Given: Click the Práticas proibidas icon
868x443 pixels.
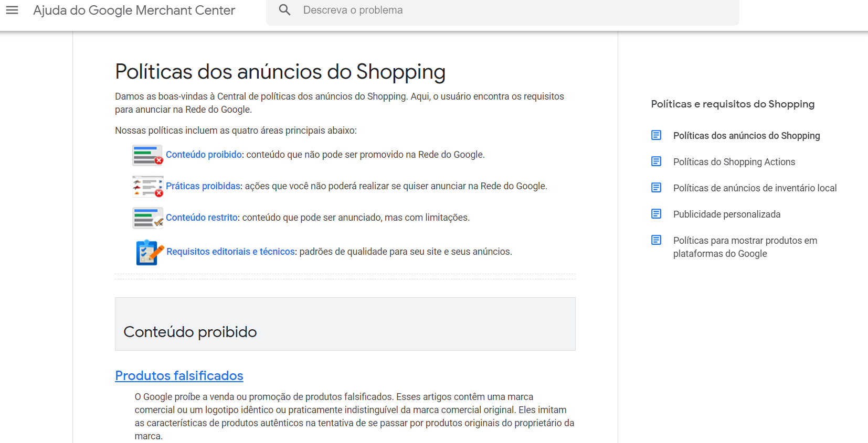Looking at the screenshot, I should pos(147,186).
